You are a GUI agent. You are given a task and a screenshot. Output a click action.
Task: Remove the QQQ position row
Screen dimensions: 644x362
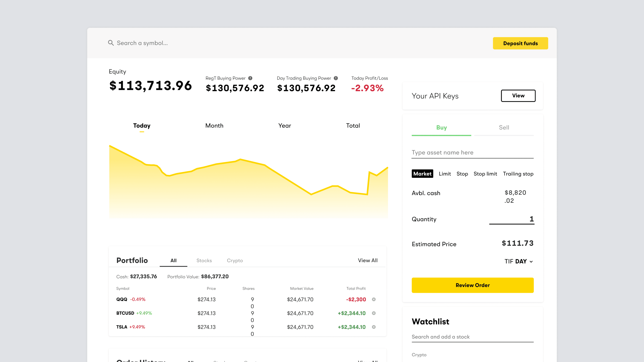374,299
